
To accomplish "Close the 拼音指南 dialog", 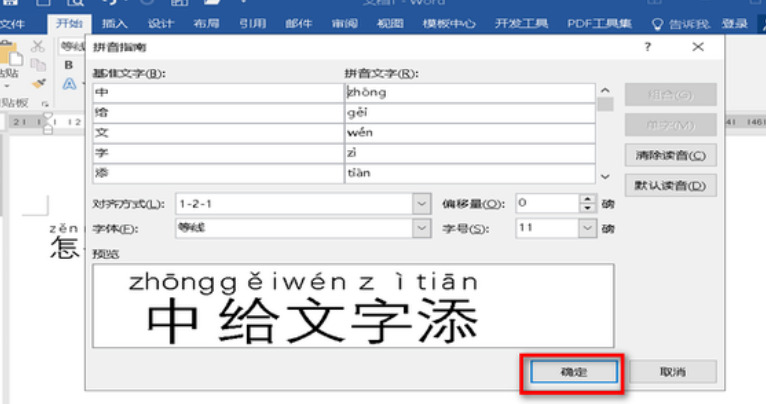I will click(698, 47).
